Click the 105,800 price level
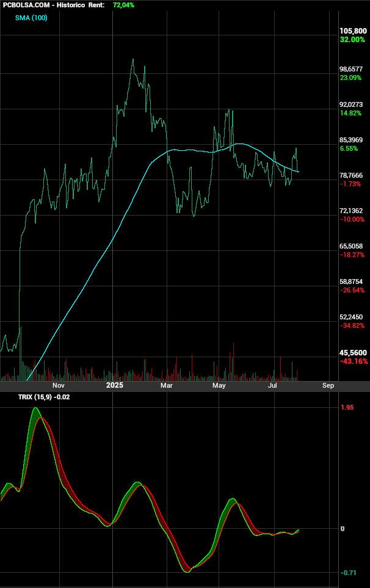The image size is (370, 588). click(353, 31)
